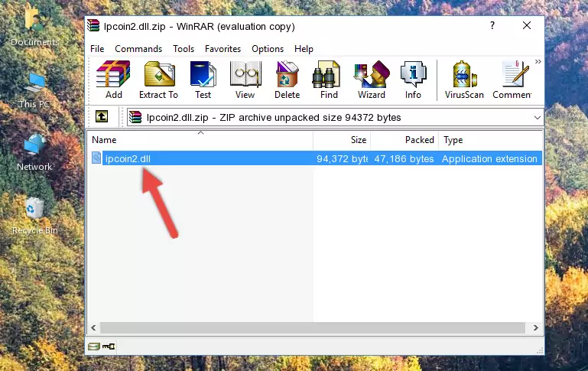Click the key icon in status bar
The width and height of the screenshot is (588, 371).
[x=109, y=347]
